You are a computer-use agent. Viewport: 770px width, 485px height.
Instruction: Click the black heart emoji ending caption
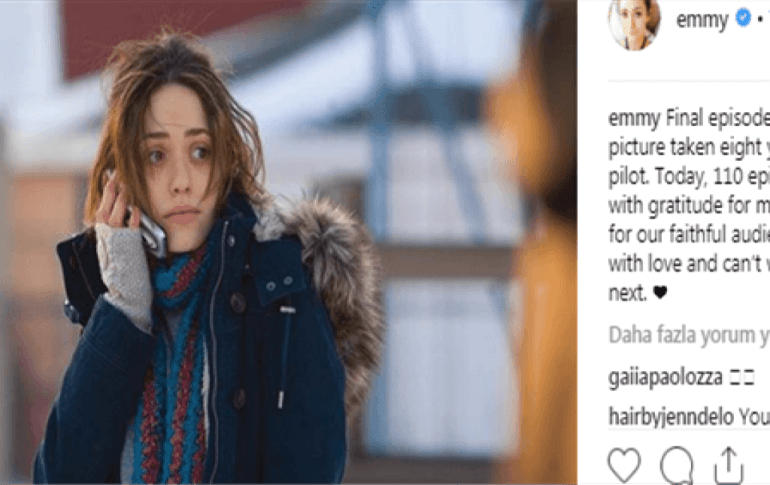coord(660,293)
